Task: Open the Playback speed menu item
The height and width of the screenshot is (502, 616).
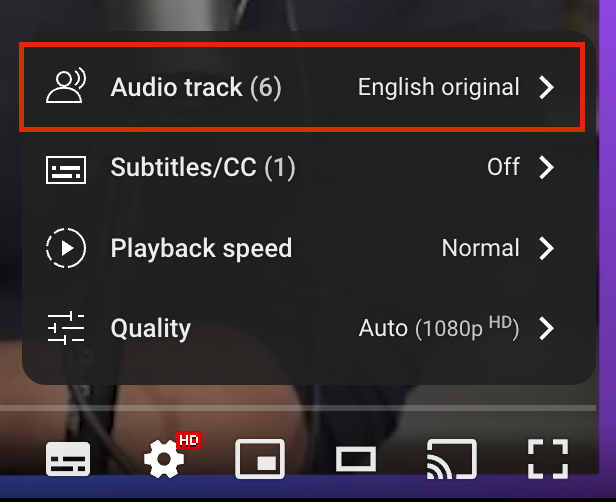Action: click(201, 248)
